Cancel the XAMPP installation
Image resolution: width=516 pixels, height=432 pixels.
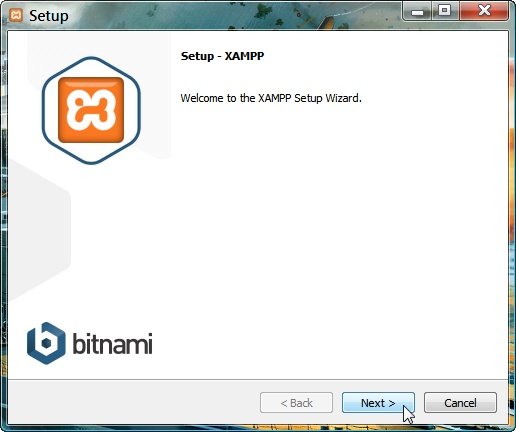pos(460,403)
